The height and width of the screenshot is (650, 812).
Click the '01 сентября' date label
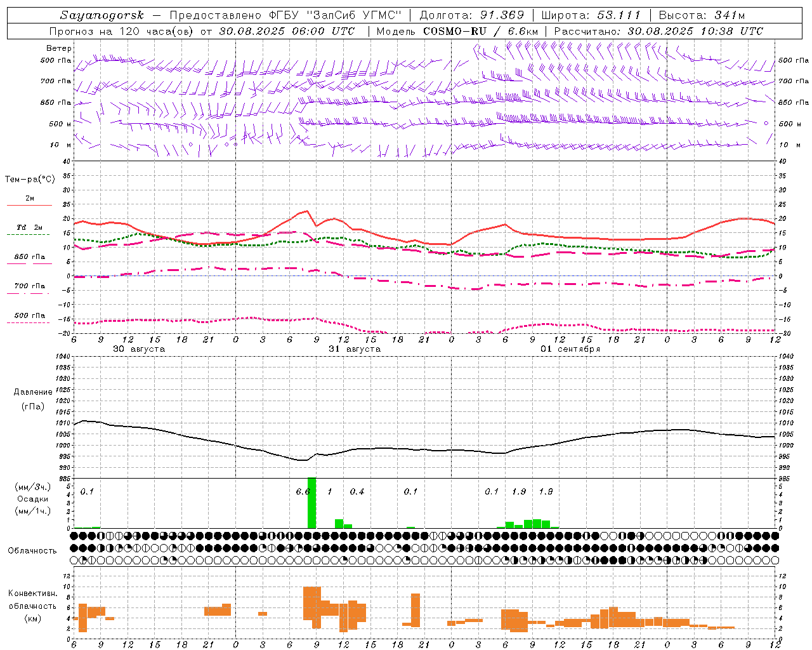(x=570, y=349)
